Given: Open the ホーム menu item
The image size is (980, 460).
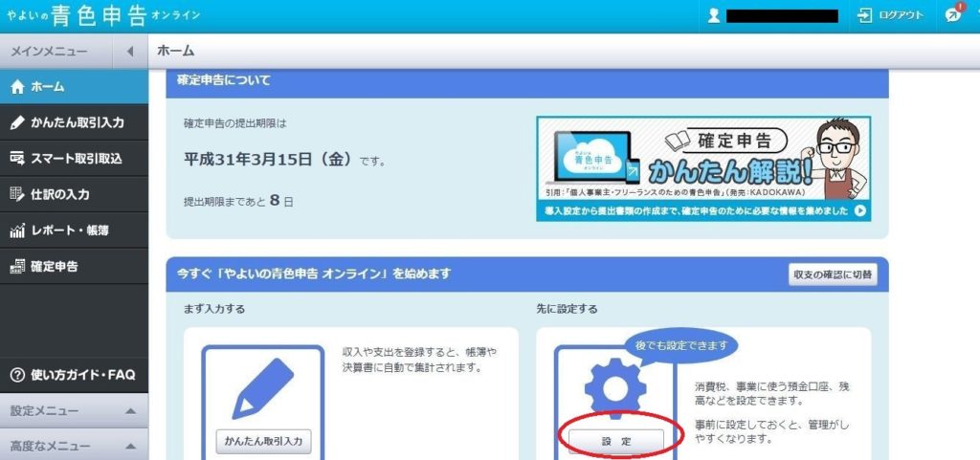Looking at the screenshot, I should 75,87.
